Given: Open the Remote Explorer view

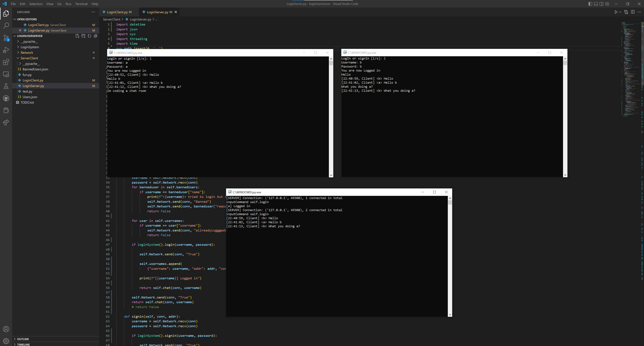Looking at the screenshot, I should (6, 74).
